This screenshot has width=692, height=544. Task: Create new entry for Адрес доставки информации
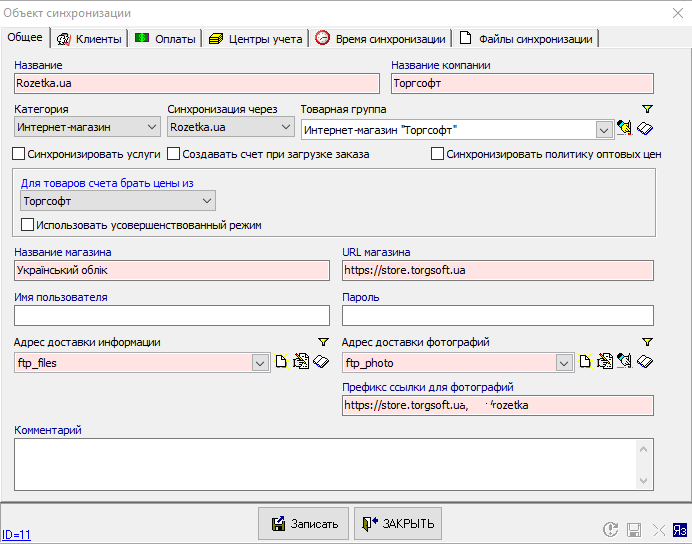[281, 362]
